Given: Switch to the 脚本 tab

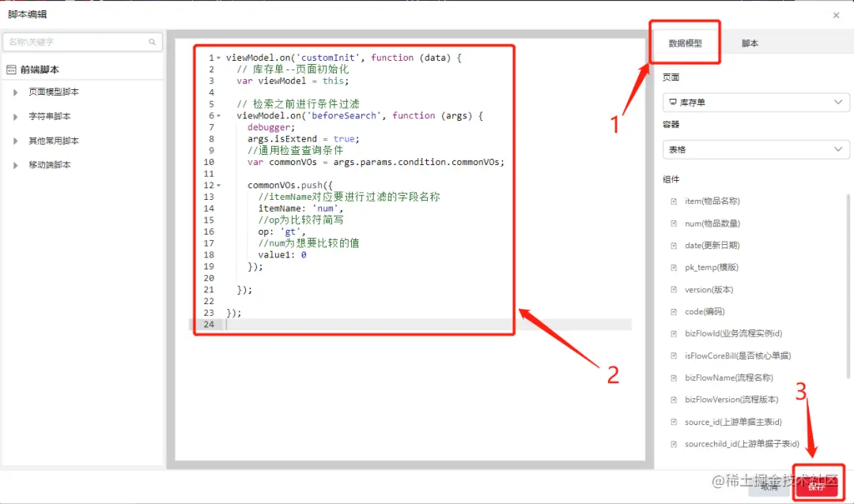Looking at the screenshot, I should click(750, 43).
